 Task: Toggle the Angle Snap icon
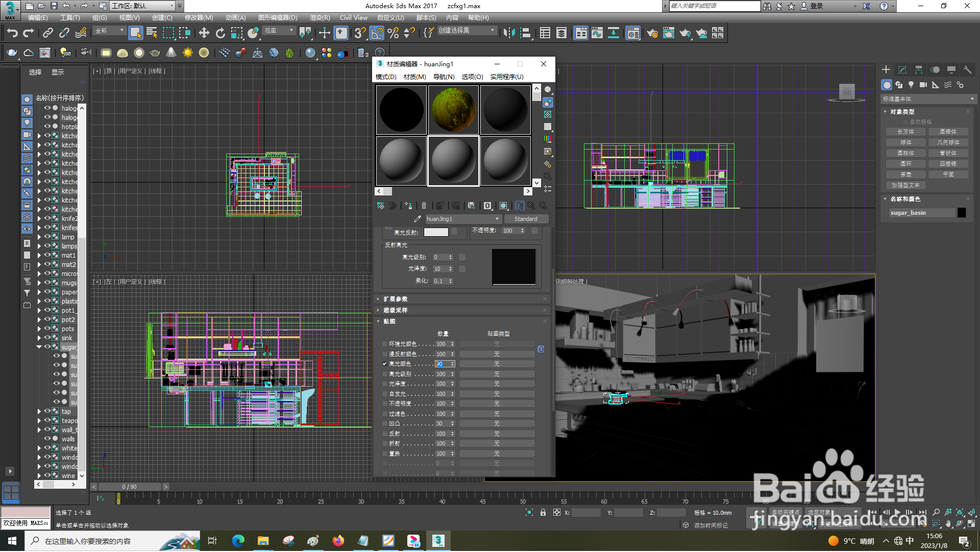[x=377, y=33]
